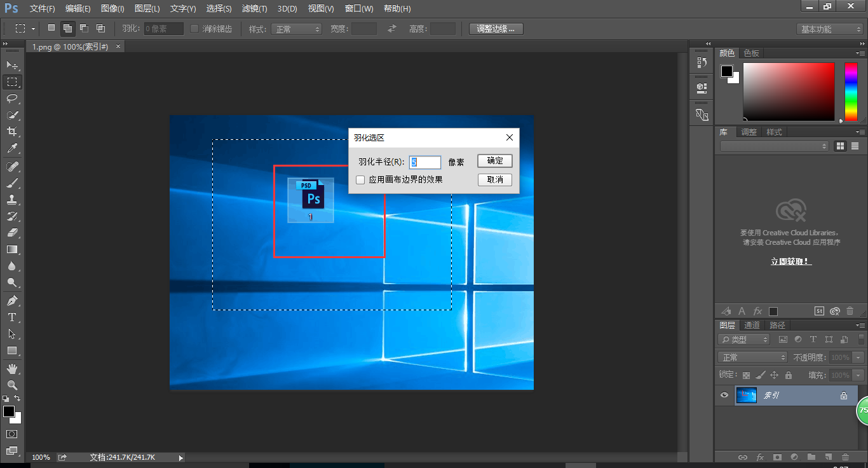Click the create new layer icon
This screenshot has height=468, width=868.
(x=828, y=457)
